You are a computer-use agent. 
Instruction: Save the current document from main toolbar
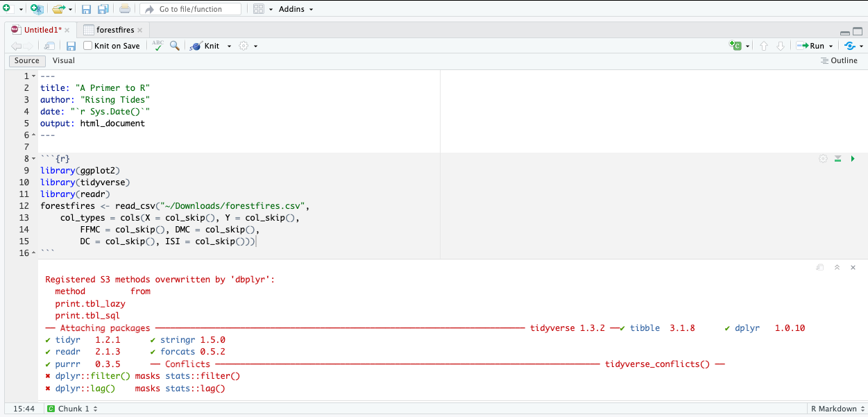87,9
